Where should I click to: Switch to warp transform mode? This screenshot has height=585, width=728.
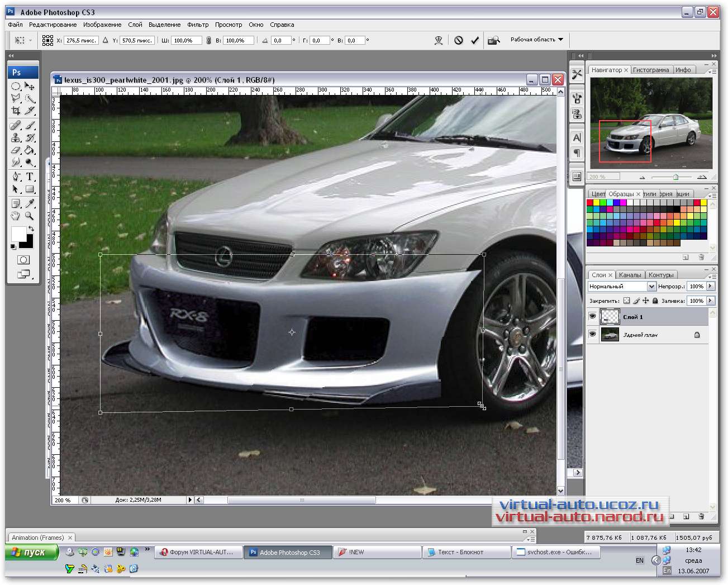coord(439,40)
